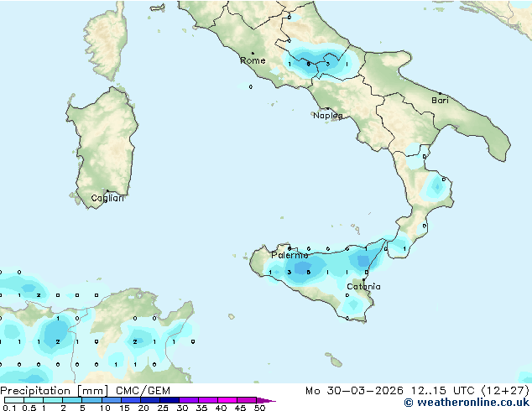
Task: Click the Catania city label
Action: point(363,287)
